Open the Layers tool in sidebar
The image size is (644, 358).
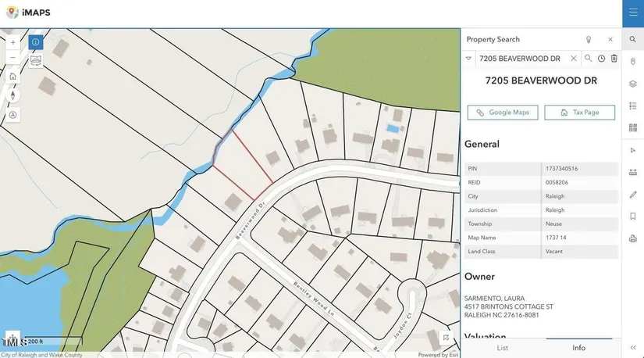click(x=633, y=84)
